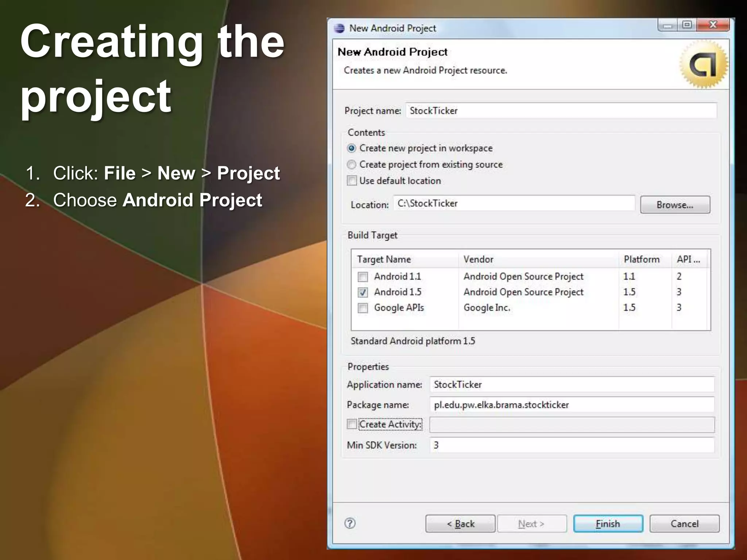Click the Package name field

572,405
